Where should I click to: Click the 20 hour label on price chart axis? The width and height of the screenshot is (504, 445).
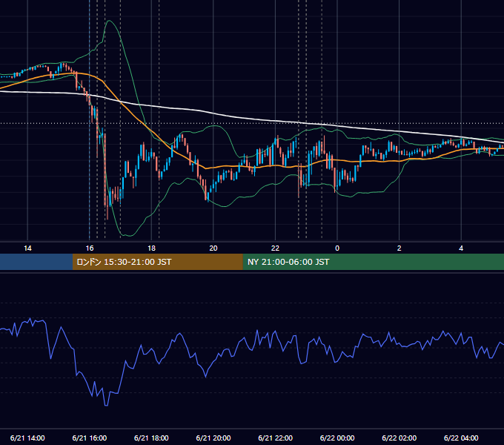tap(213, 248)
